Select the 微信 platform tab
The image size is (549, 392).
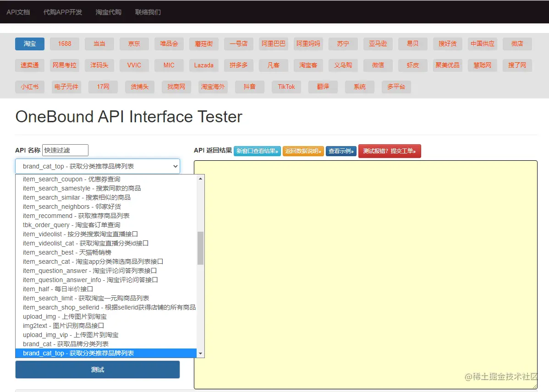378,65
